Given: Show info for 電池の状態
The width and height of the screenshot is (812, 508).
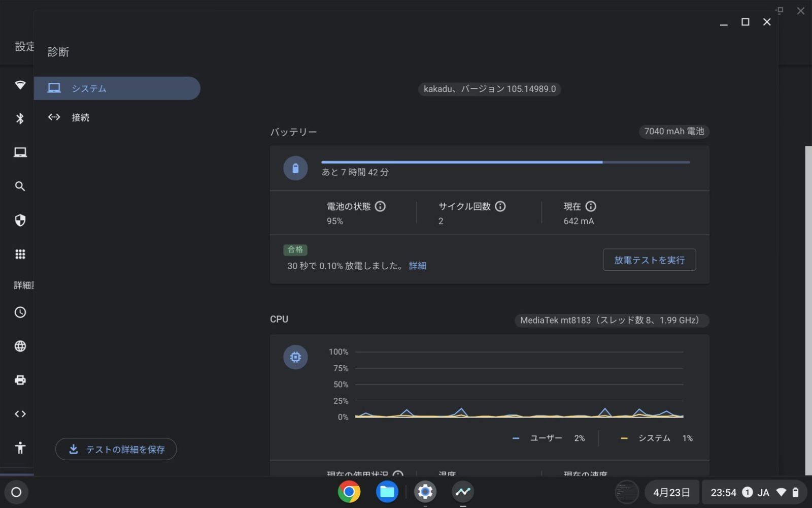Looking at the screenshot, I should click(380, 206).
